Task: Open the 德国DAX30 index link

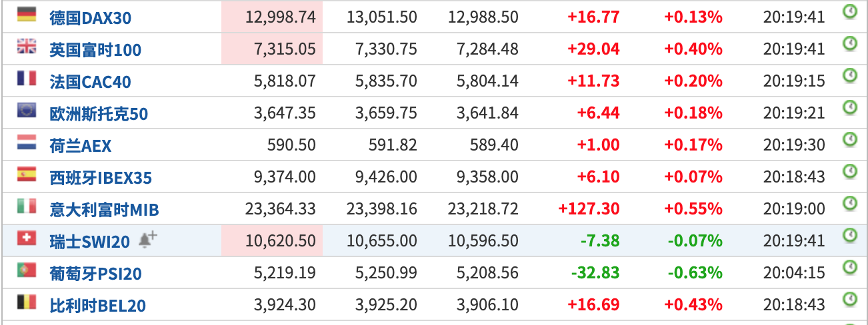Action: click(90, 18)
